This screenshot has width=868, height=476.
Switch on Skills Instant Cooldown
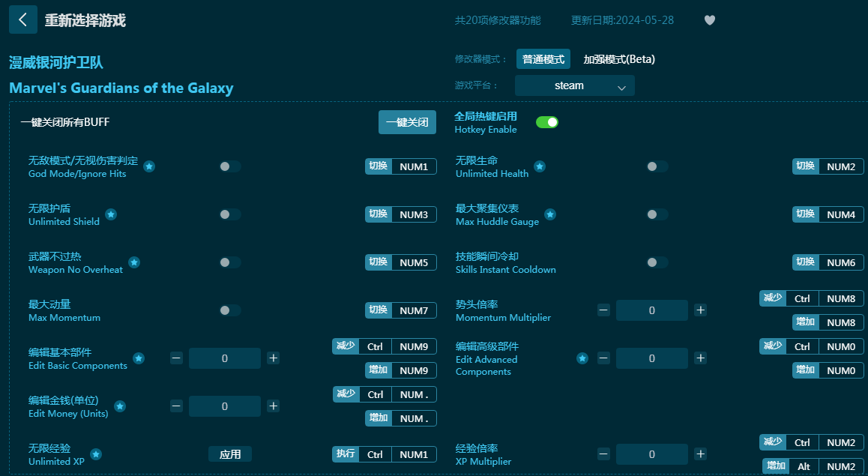(657, 262)
